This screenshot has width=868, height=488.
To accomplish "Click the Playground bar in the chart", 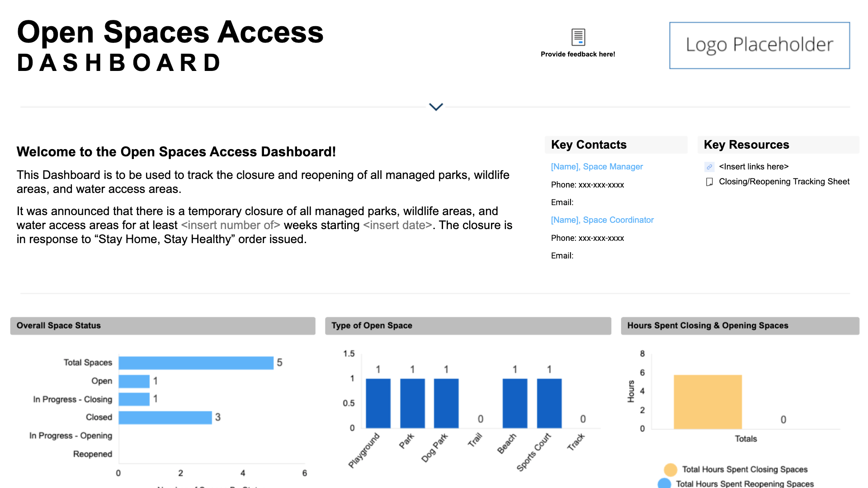I will click(378, 404).
